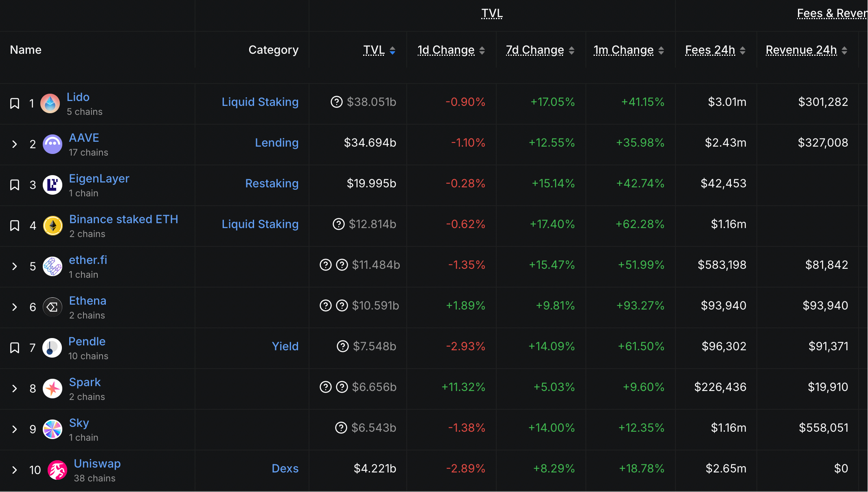Sort by 7d Change column
This screenshot has height=492, width=868.
[x=540, y=50]
